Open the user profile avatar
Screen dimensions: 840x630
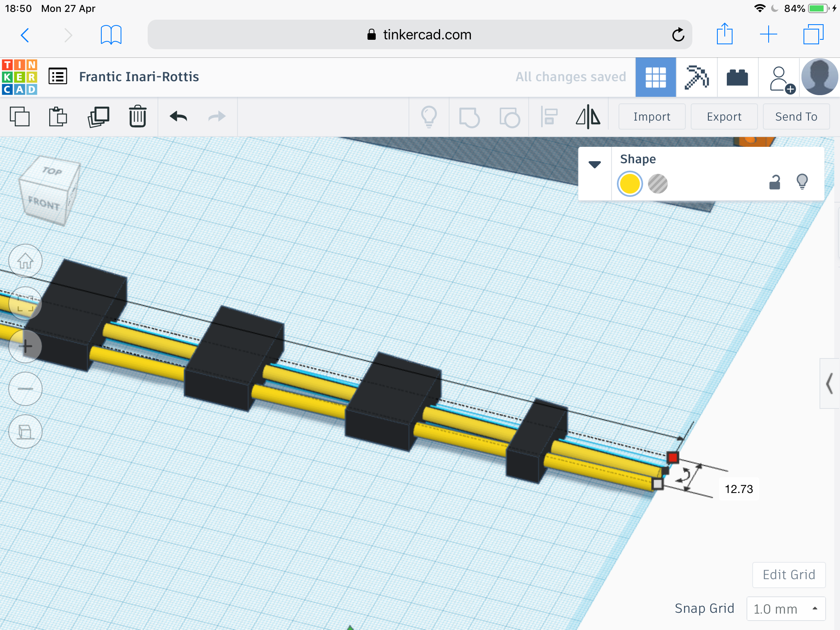[x=819, y=77]
